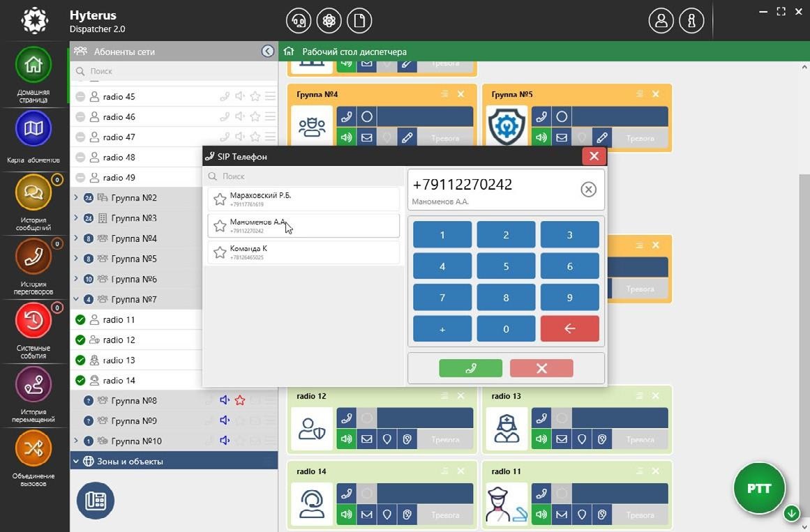Screen dimensions: 810x532
Task: Toggle the green speaker on radio 14 card
Action: point(347,515)
